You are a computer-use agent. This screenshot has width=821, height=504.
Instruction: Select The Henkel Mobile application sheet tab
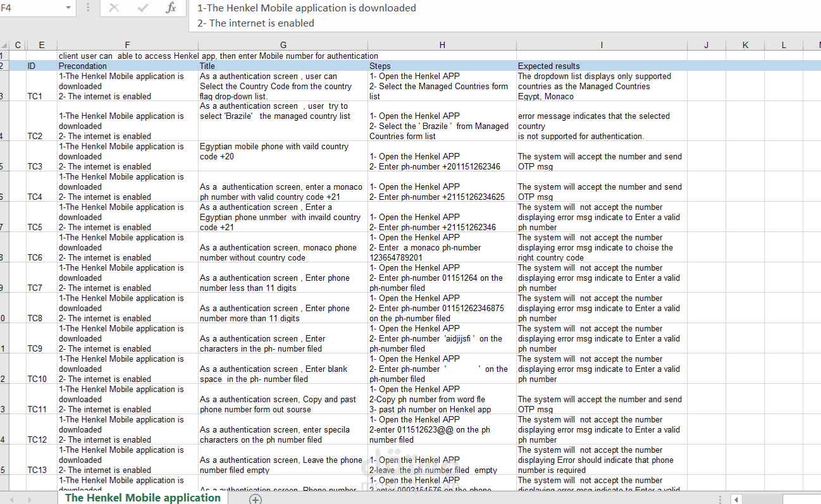click(142, 498)
